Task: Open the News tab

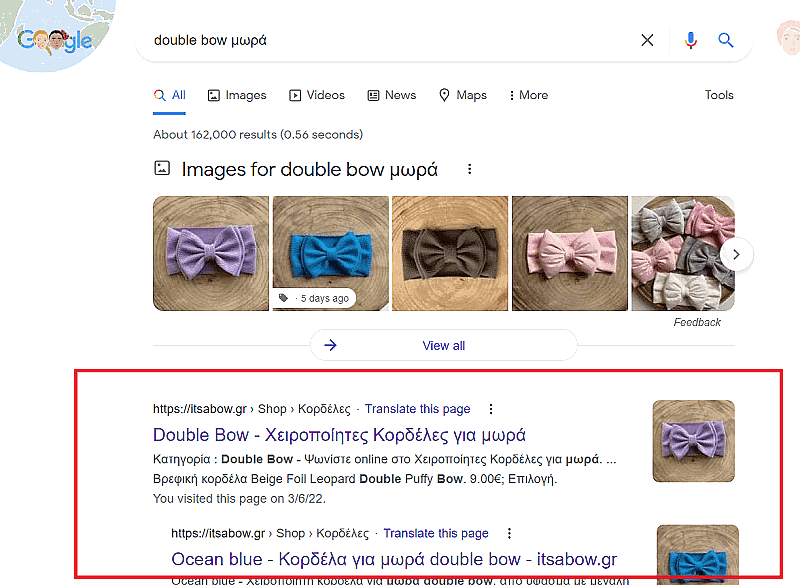Action: (x=392, y=95)
